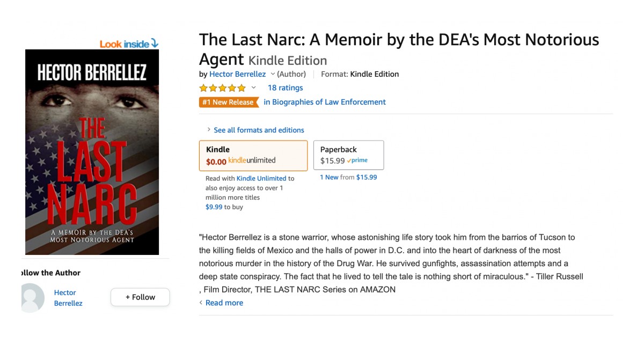This screenshot has height=337, width=644.
Task: Click the "$9.99 to buy" link
Action: (215, 207)
